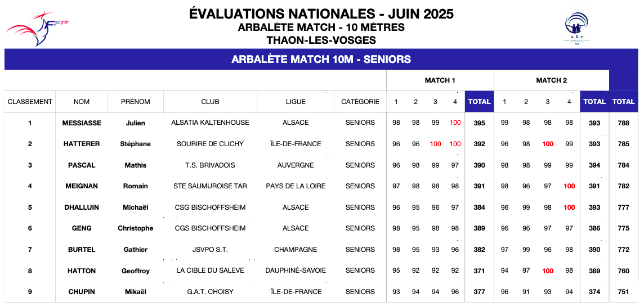
Task: Select the NOM column header
Action: (81, 101)
